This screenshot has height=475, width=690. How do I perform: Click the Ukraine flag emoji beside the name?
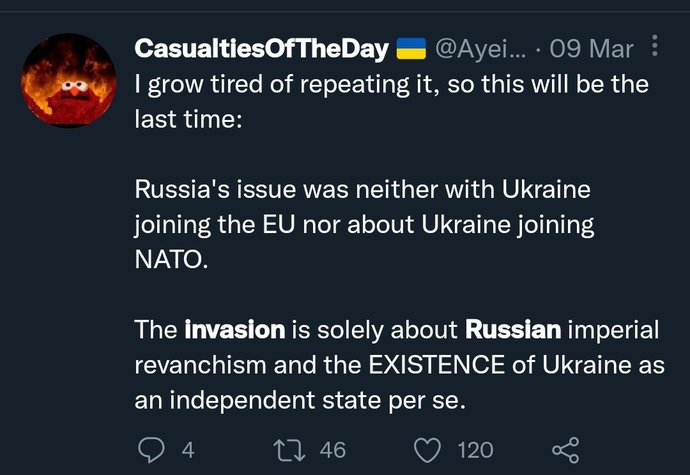coord(411,48)
